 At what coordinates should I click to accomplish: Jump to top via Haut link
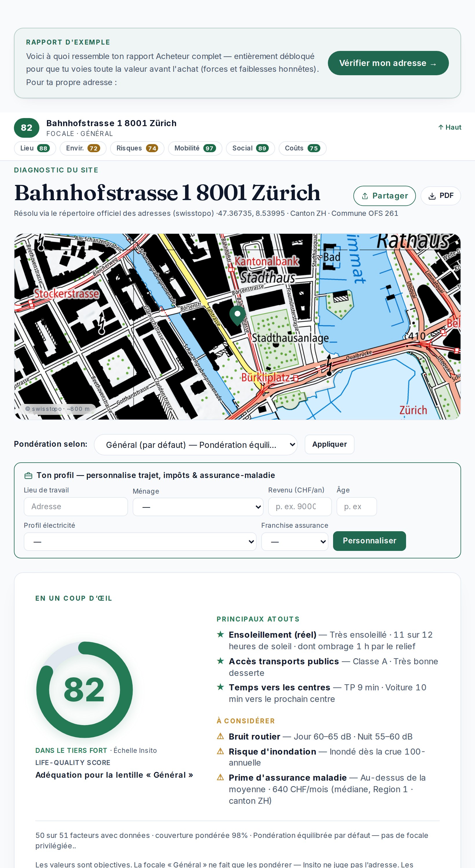(450, 127)
